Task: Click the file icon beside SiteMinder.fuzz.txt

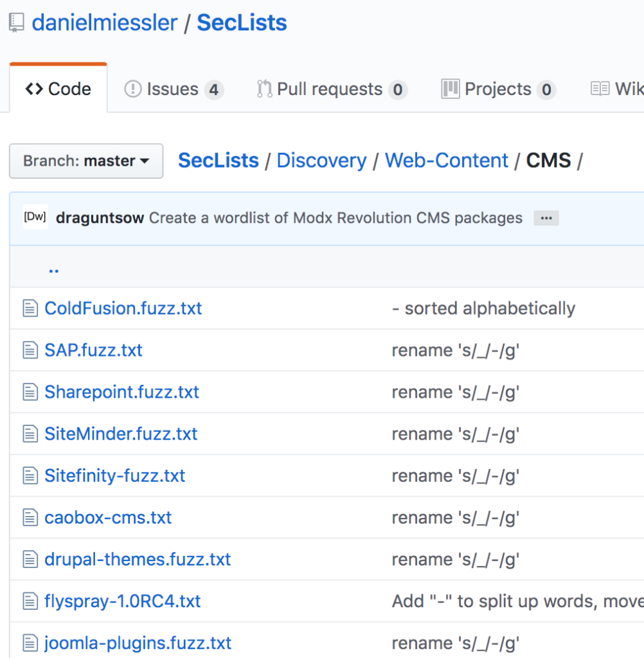Action: point(30,434)
